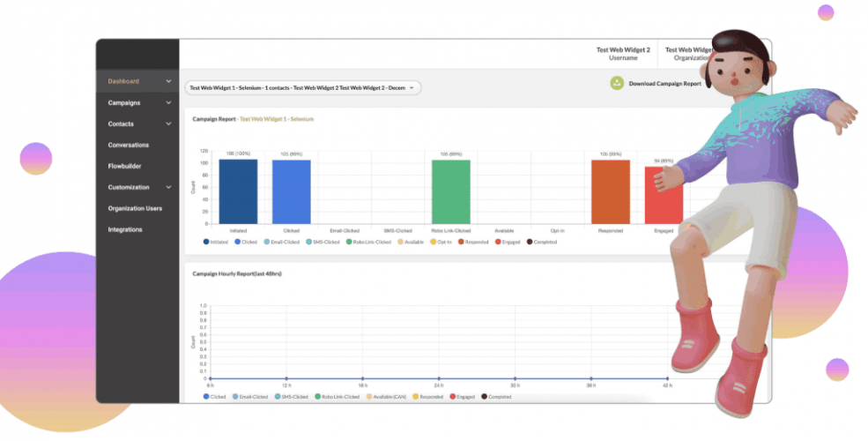Image resolution: width=868 pixels, height=441 pixels.
Task: Toggle SMS-Clicked legend in Campaign Report
Action: (323, 242)
